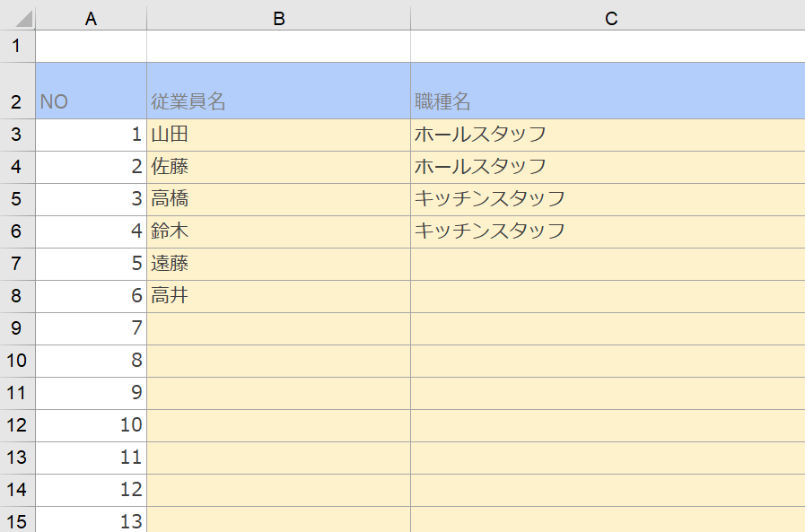This screenshot has width=805, height=532.
Task: Click NO cell with value 13
Action: 91,519
